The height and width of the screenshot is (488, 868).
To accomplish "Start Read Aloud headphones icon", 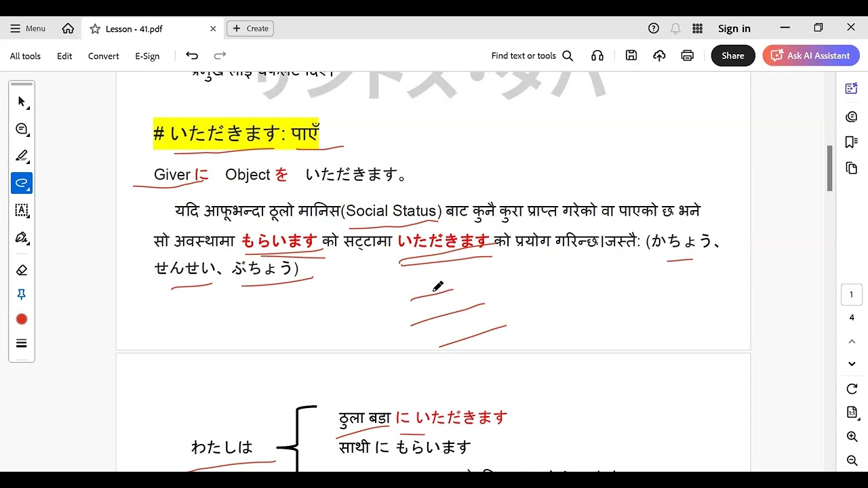I will point(597,56).
